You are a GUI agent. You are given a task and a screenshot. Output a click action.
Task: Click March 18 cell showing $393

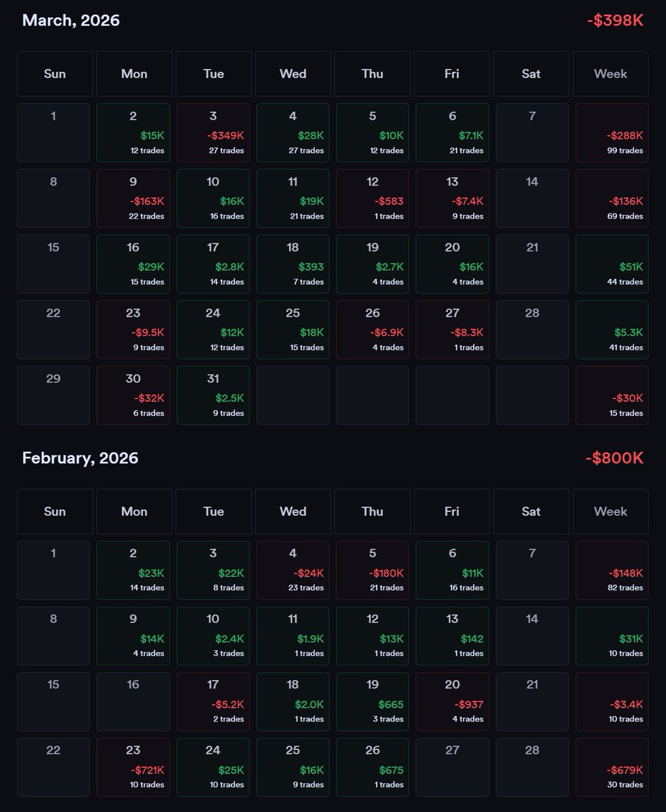[x=293, y=264]
